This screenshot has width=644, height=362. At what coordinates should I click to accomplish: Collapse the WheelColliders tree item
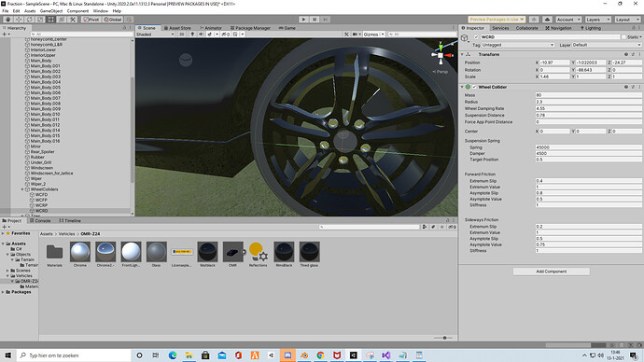click(22, 189)
